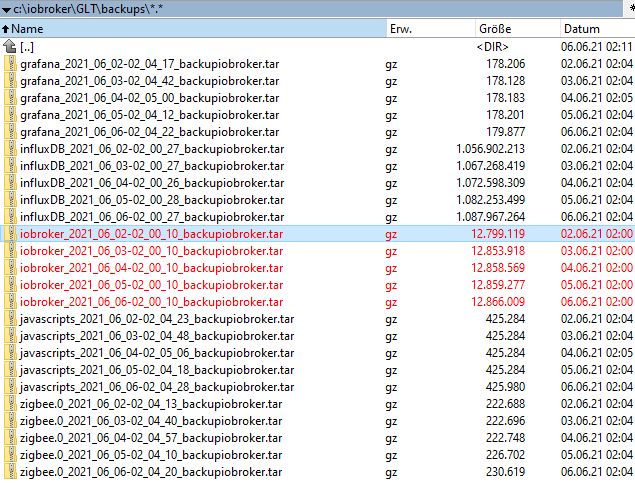Click archive icon of javascripts_2021_06_06 file
This screenshot has width=635, height=483.
(10, 387)
